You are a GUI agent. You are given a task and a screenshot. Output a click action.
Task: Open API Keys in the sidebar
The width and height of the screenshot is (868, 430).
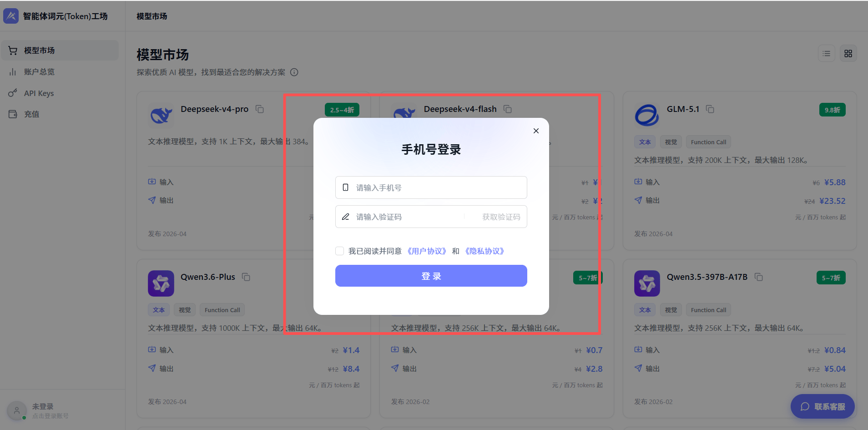(x=60, y=93)
